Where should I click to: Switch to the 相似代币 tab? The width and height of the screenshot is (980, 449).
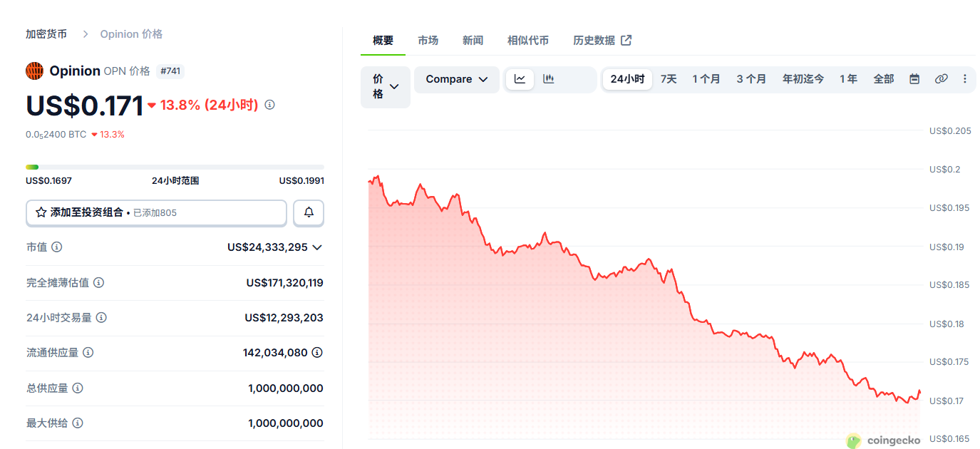coord(528,41)
